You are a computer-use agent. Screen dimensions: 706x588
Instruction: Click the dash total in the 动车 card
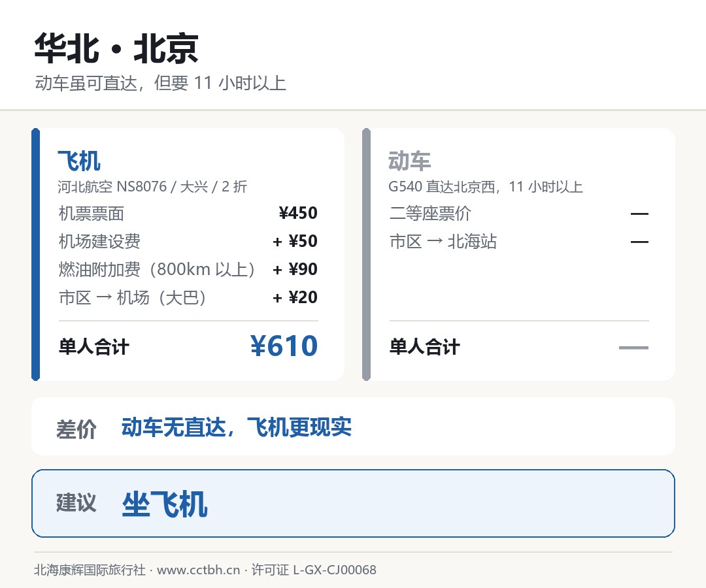point(633,348)
